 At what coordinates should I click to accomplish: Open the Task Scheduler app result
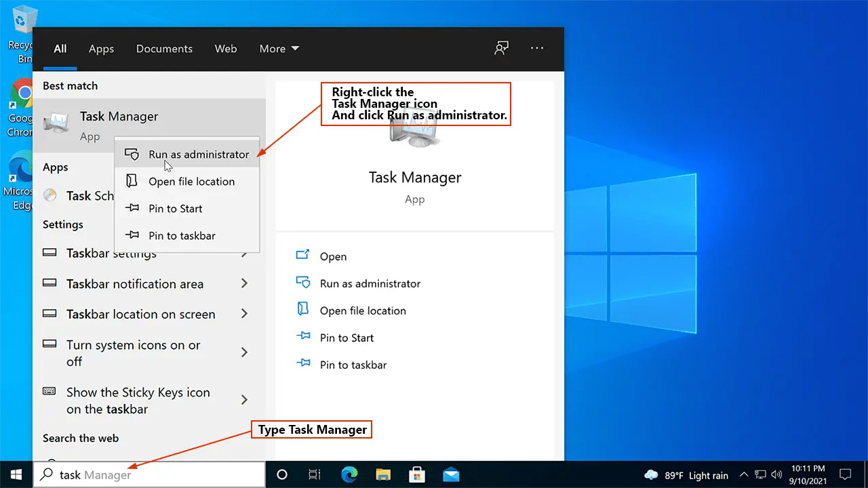point(75,196)
